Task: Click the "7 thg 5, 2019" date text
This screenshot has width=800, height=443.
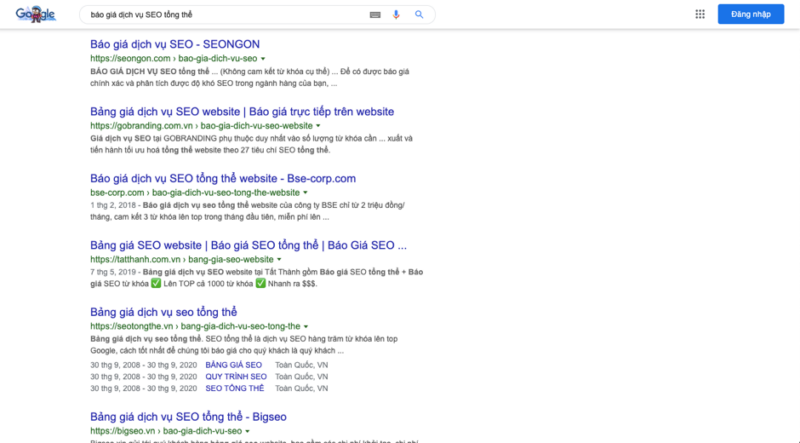Action: tap(113, 272)
